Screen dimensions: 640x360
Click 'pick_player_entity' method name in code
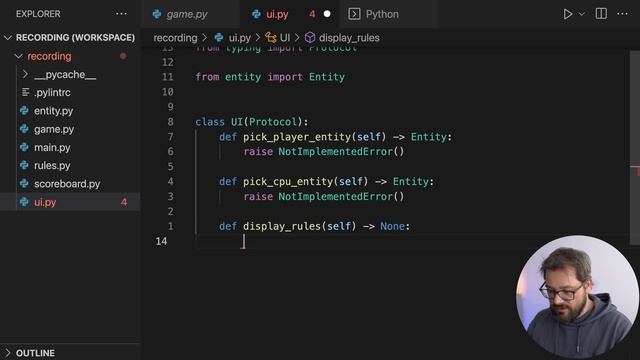click(297, 137)
